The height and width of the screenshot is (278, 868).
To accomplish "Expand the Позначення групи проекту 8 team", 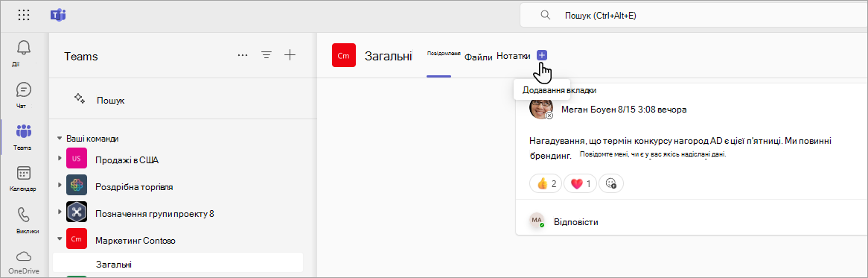I will (60, 212).
